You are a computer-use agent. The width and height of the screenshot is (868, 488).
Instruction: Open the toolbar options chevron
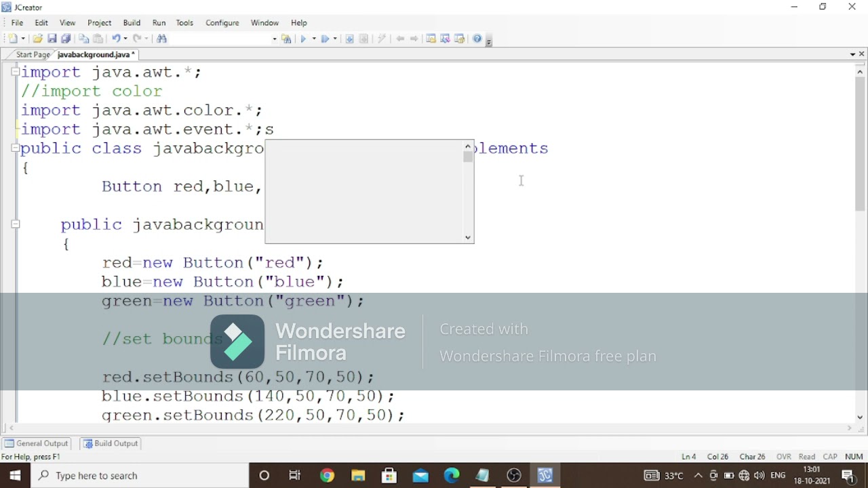pos(489,41)
